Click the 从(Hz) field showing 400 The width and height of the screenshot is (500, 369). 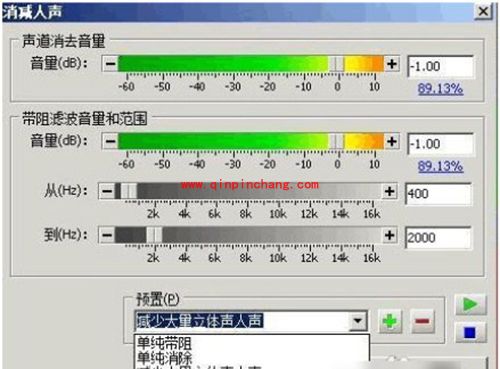click(438, 194)
